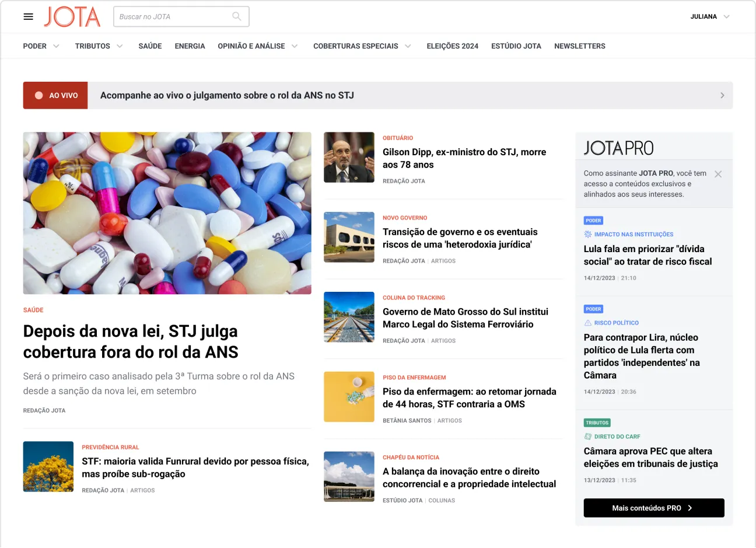Click the Direto do CARF icon

pos(588,437)
